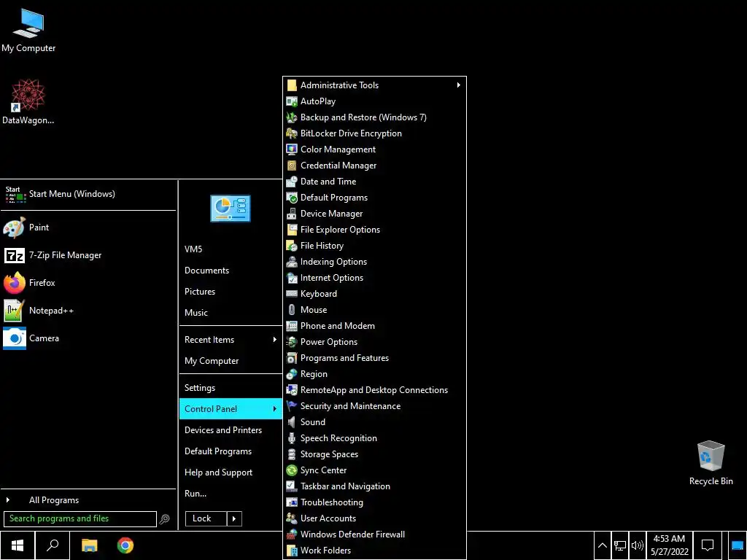Screen dimensions: 747x560
Task: Click the Keyboard icon
Action: 292,294
